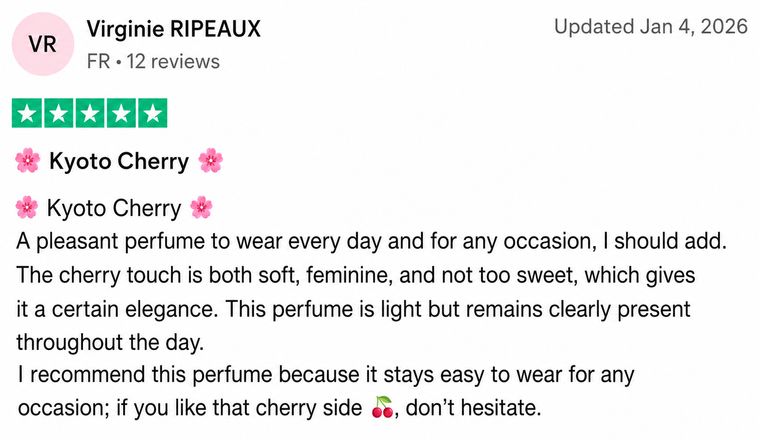760x440 pixels.
Task: Click blossom emoji before non-bold Kyoto Cherry
Action: click(27, 207)
